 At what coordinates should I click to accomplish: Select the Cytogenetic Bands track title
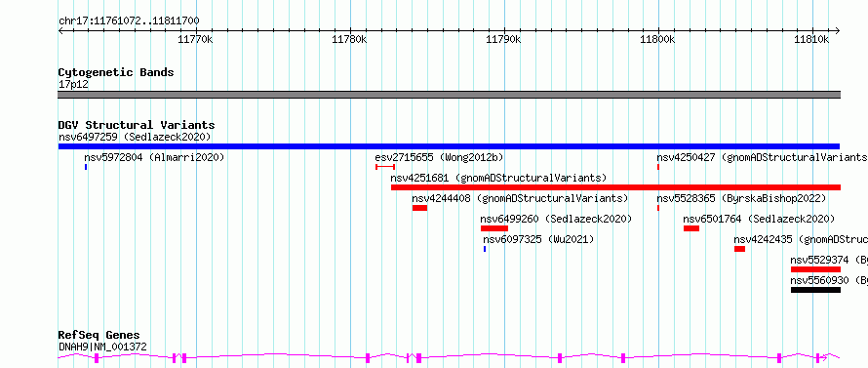[116, 72]
